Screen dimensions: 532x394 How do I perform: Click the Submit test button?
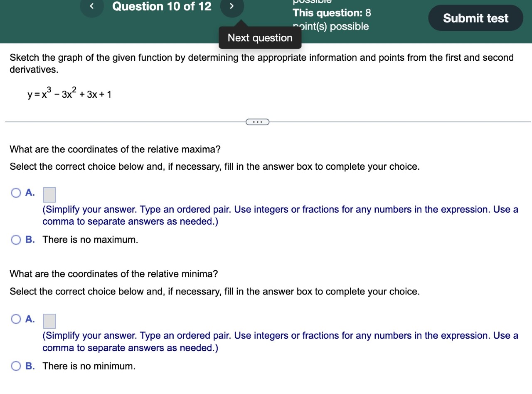click(x=475, y=18)
